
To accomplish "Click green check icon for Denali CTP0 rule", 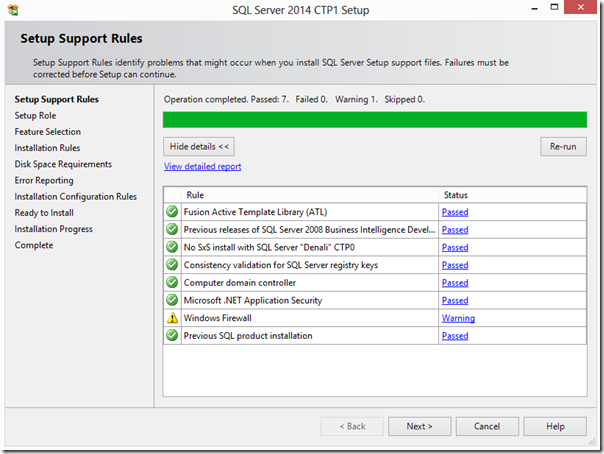I will pyautogui.click(x=172, y=247).
